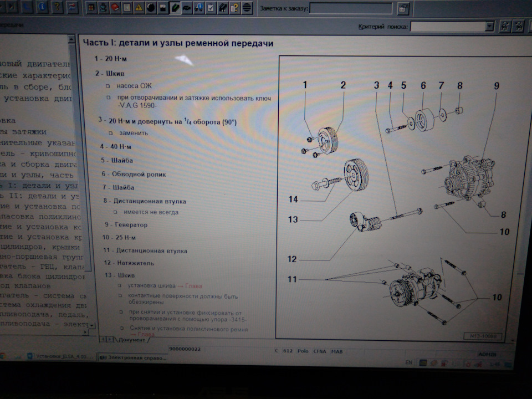The width and height of the screenshot is (532, 399).
Task: Click legend item '2 - Шкив'
Action: (110, 73)
